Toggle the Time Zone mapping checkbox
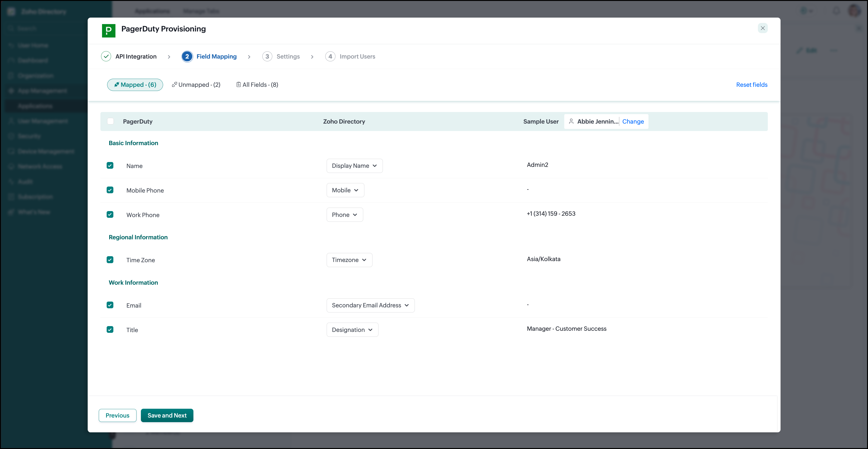Viewport: 868px width, 449px height. [x=110, y=259]
